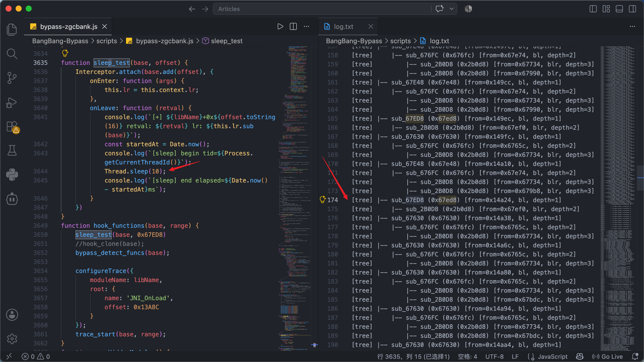Image resolution: width=644 pixels, height=362 pixels.
Task: Open the language-mode braces icon dropdown
Action: click(531, 356)
